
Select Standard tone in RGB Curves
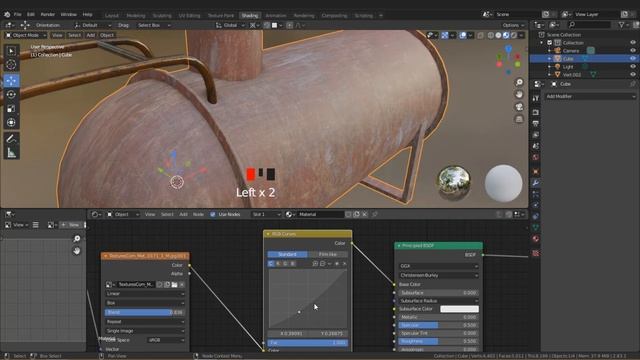[x=287, y=254]
